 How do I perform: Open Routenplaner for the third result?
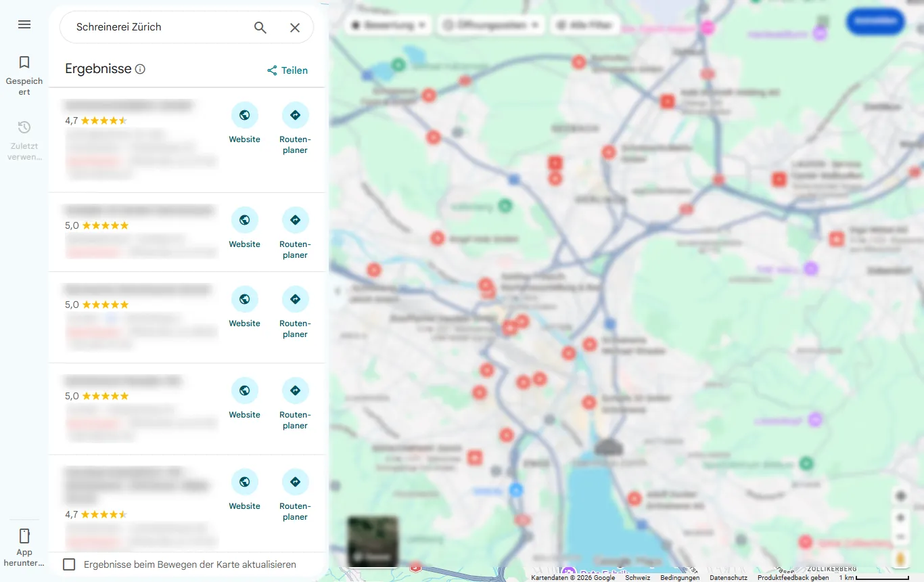(295, 313)
